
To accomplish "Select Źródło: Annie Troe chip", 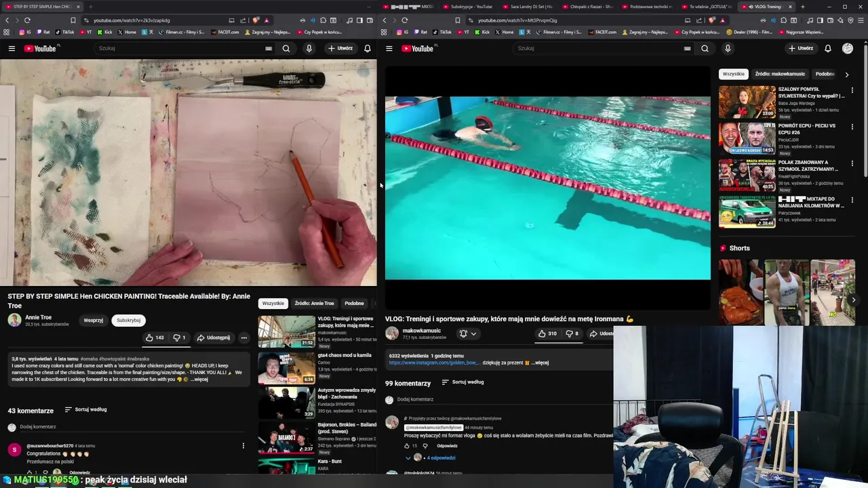I will (314, 303).
